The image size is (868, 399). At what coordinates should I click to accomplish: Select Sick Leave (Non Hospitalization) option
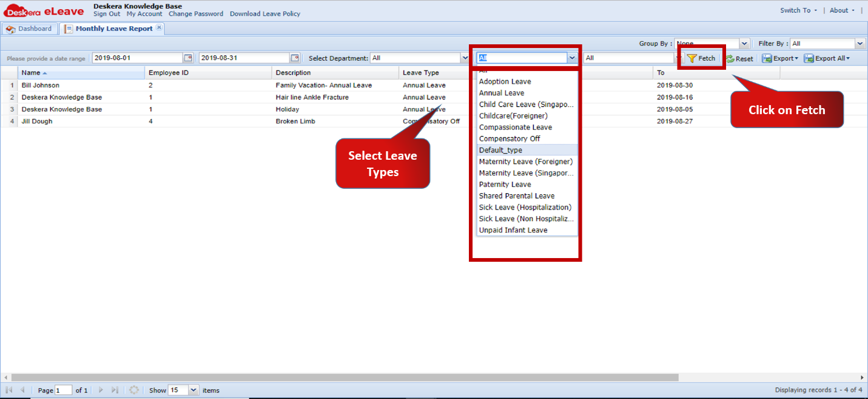click(527, 219)
